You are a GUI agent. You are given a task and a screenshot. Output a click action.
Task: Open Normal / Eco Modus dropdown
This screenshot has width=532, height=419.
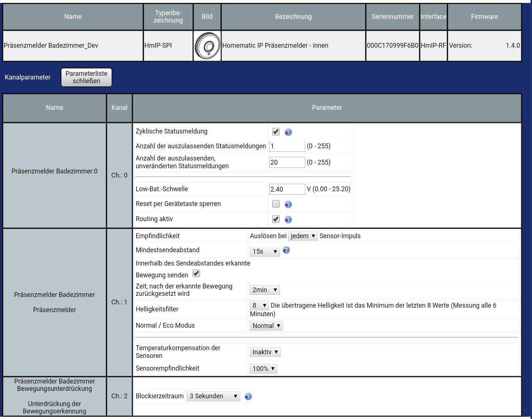pos(266,326)
